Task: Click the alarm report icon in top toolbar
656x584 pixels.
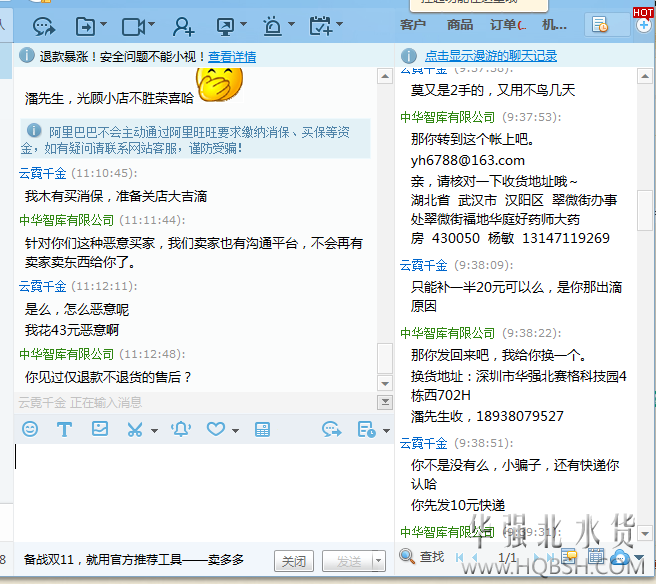Action: 273,26
